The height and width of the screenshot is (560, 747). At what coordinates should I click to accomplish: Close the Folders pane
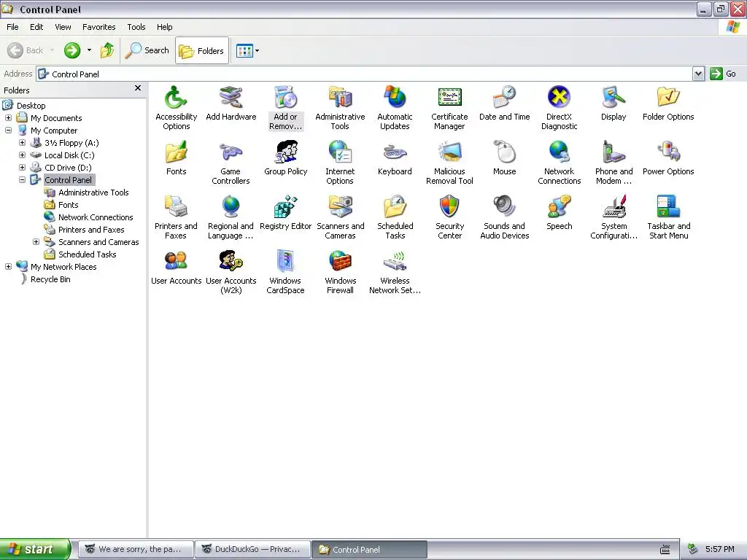[138, 88]
